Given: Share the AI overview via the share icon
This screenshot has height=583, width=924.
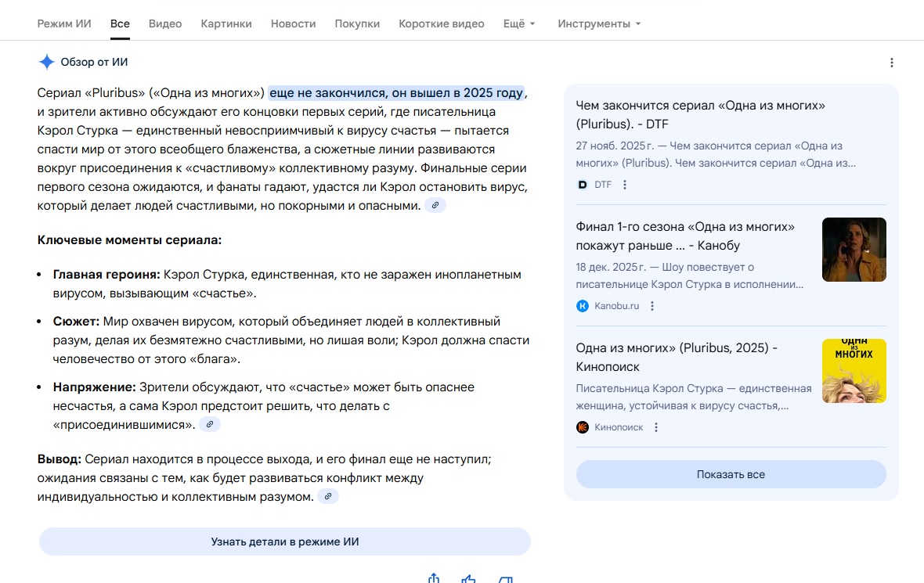Looking at the screenshot, I should [x=434, y=578].
